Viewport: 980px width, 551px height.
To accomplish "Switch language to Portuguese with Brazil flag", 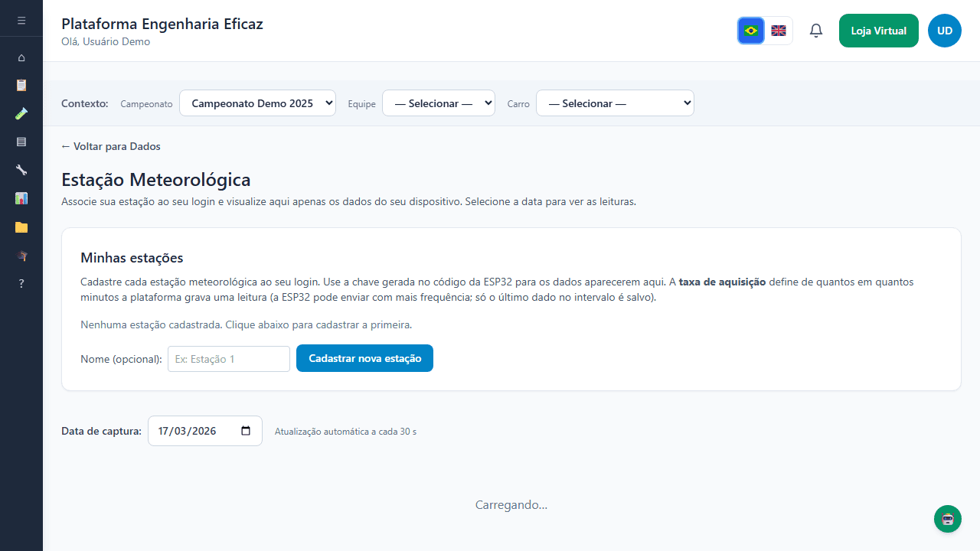I will 751,31.
